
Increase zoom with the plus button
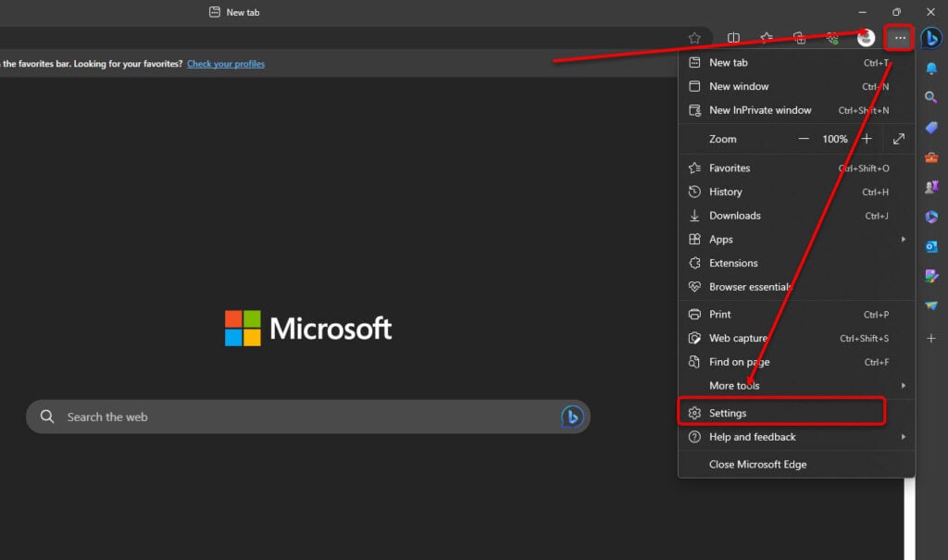[x=867, y=139]
